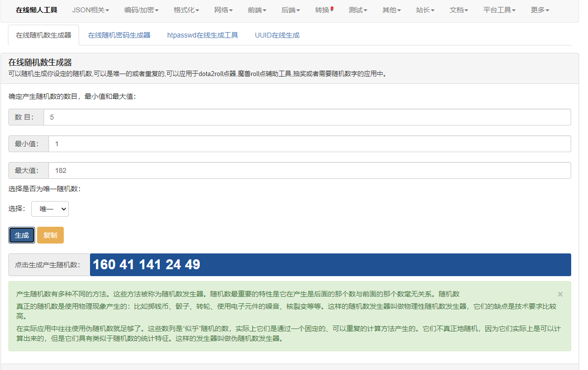Open the 前端 dropdown menu
The width and height of the screenshot is (588, 370).
[257, 10]
